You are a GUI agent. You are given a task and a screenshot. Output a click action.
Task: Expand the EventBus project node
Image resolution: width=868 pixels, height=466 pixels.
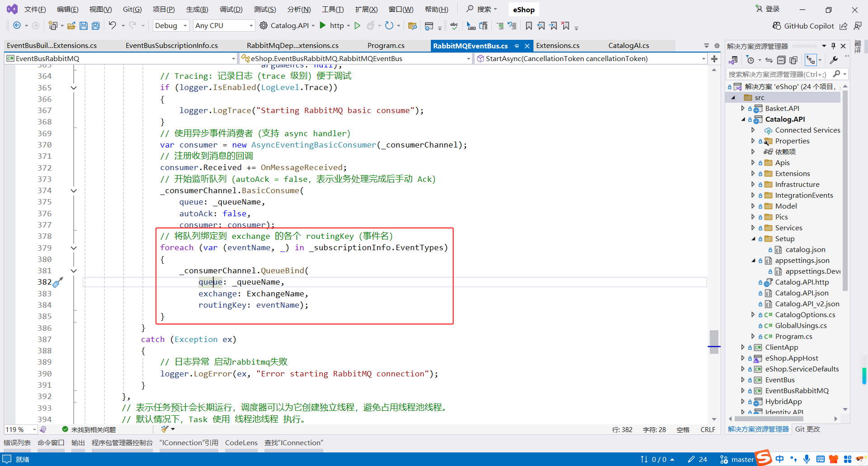(x=743, y=380)
